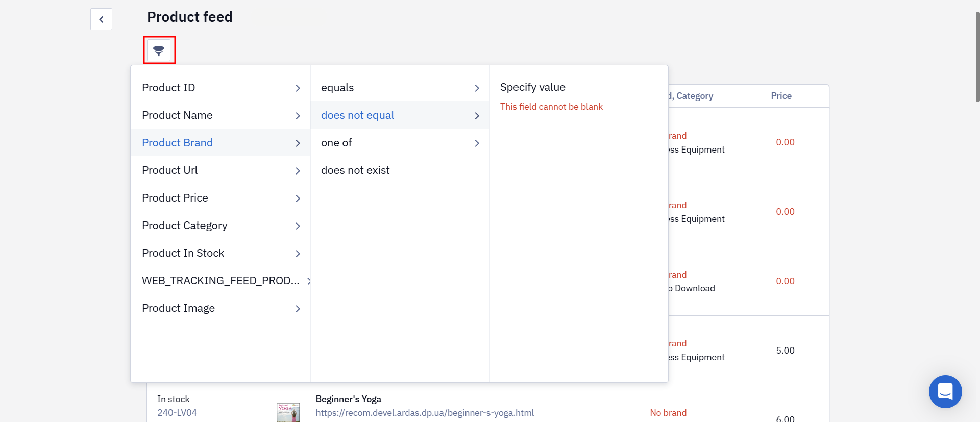980x422 pixels.
Task: Click the Price column header
Action: 781,96
